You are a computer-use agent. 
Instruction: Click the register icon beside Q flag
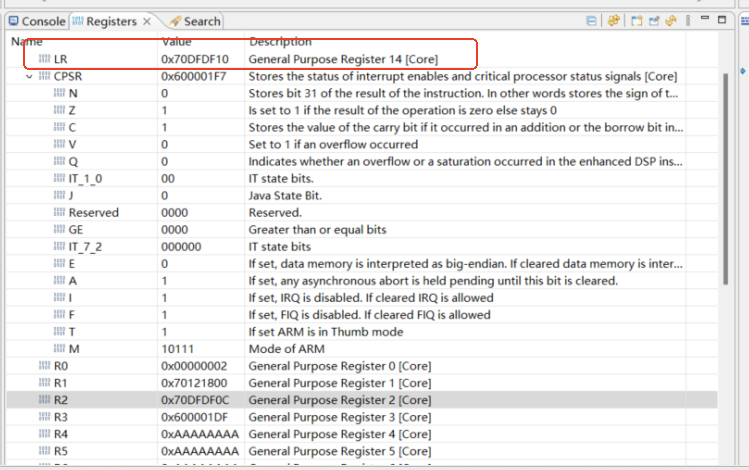tap(59, 161)
